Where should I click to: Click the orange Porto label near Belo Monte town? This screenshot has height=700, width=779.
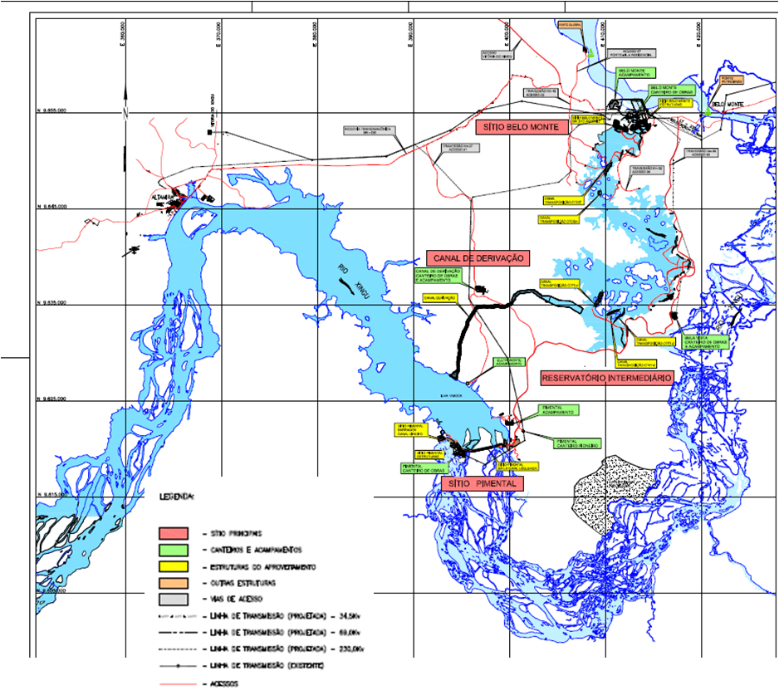pos(732,80)
